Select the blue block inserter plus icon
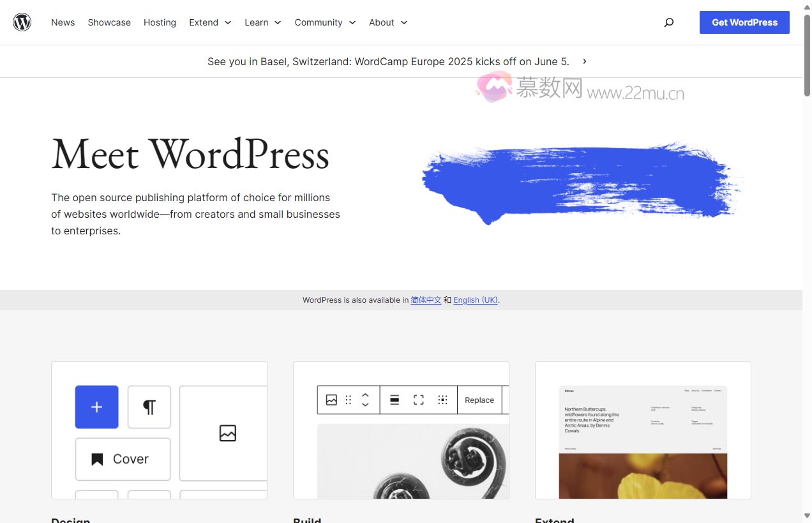The height and width of the screenshot is (523, 812). pyautogui.click(x=96, y=407)
